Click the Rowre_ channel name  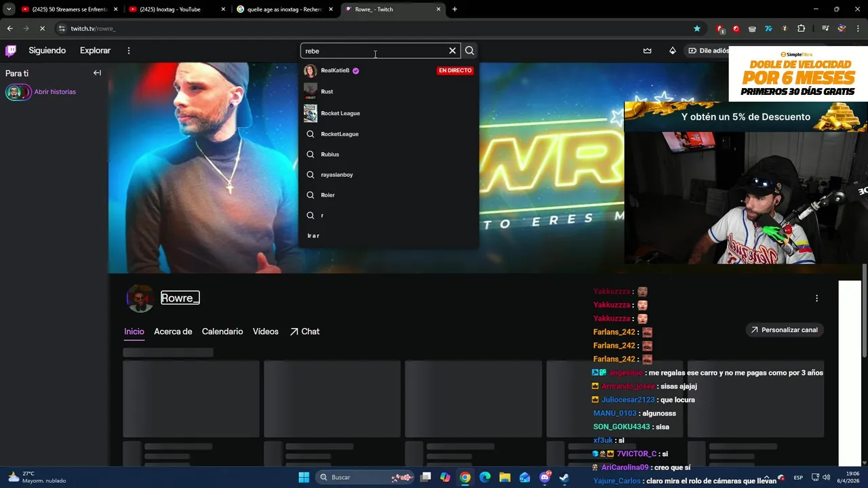tap(180, 298)
